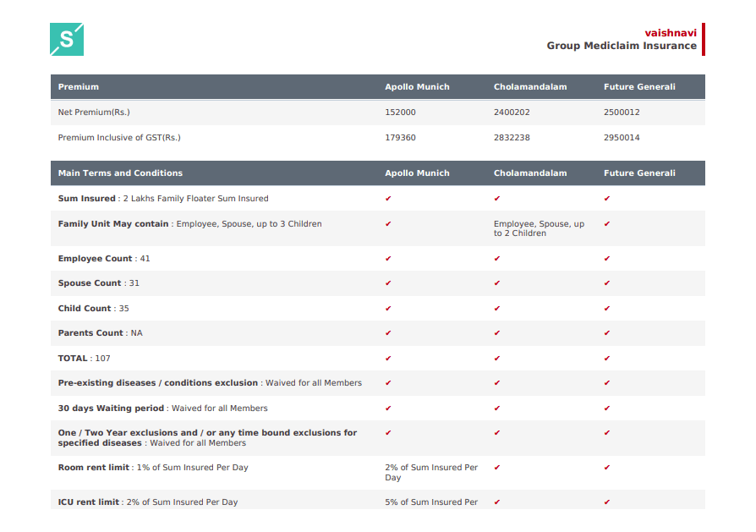
Task: Click Apollo Munich check mark for Pre-existing diseases
Action: click(388, 383)
